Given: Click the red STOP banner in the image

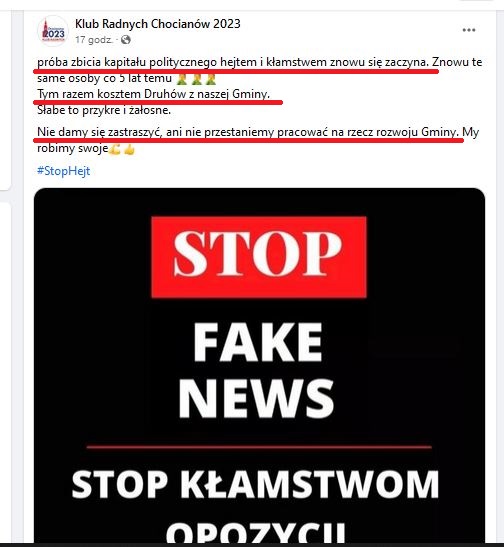Looking at the screenshot, I should (x=259, y=257).
